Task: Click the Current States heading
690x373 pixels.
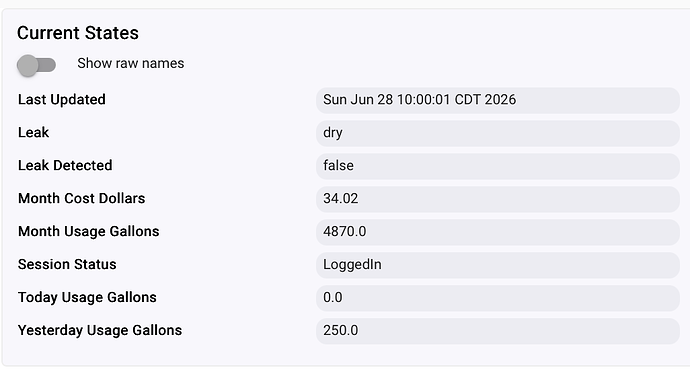Action: click(78, 33)
